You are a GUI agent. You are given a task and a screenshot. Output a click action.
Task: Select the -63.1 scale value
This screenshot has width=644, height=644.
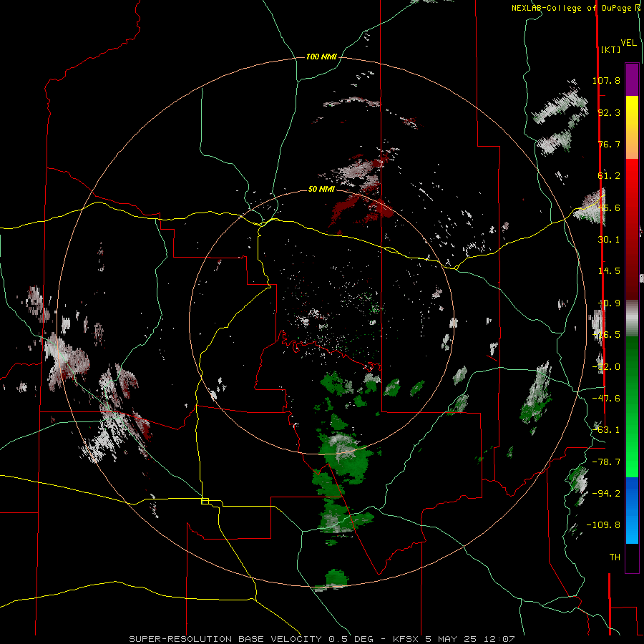pos(606,430)
